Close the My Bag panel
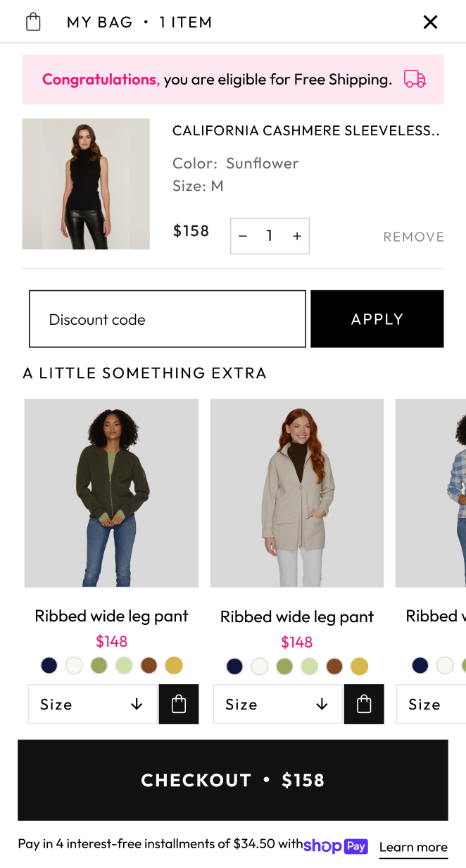 click(x=430, y=22)
